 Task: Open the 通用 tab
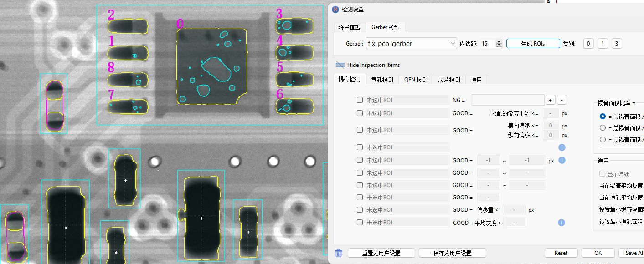[476, 80]
